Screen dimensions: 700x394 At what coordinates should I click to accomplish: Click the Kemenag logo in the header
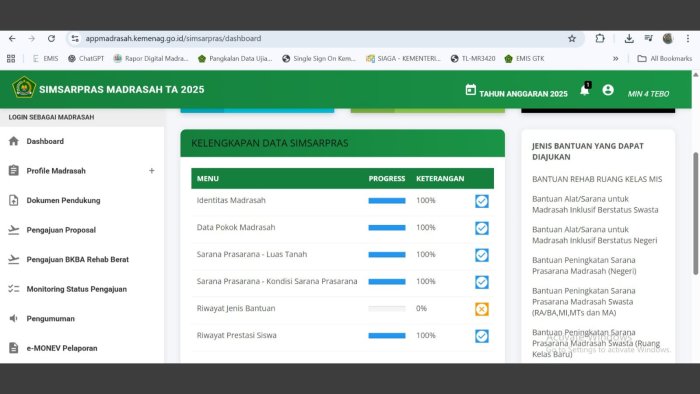tap(24, 87)
